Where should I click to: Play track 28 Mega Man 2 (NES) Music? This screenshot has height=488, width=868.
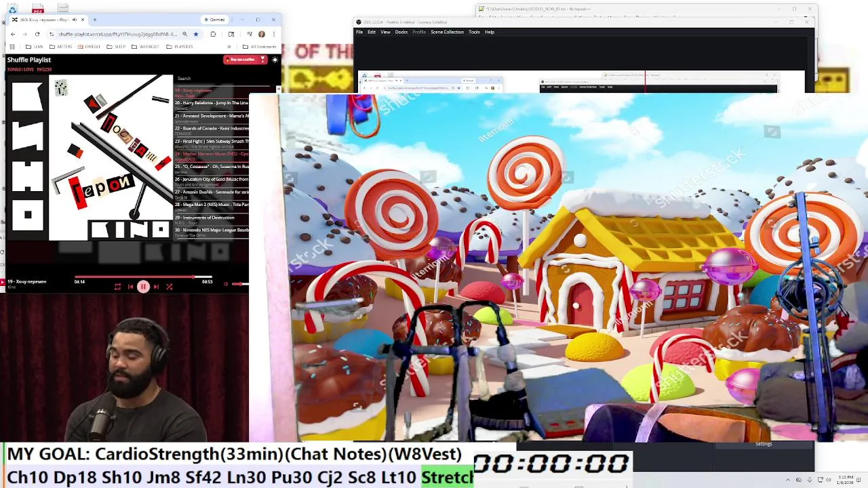point(212,206)
